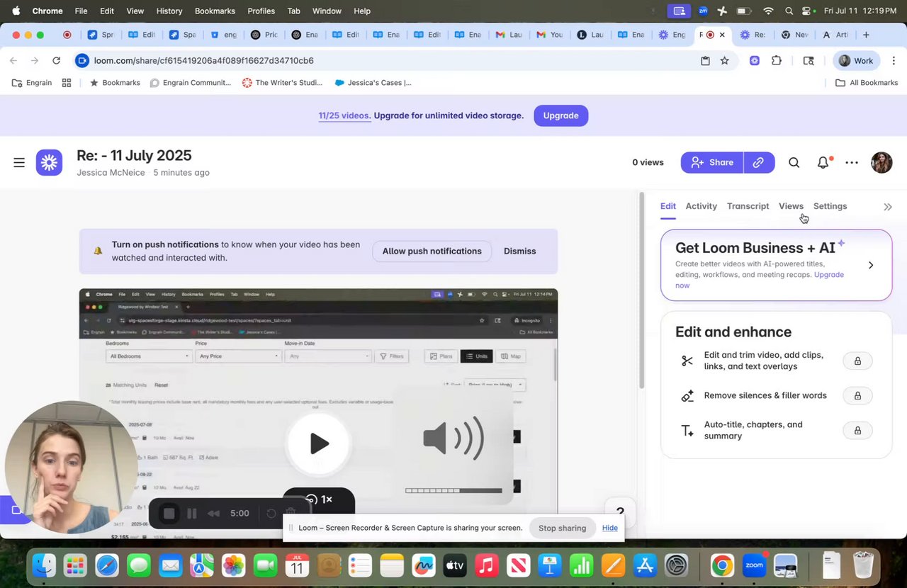The width and height of the screenshot is (907, 588).
Task: Stop the recording with the stop button
Action: coord(169,514)
